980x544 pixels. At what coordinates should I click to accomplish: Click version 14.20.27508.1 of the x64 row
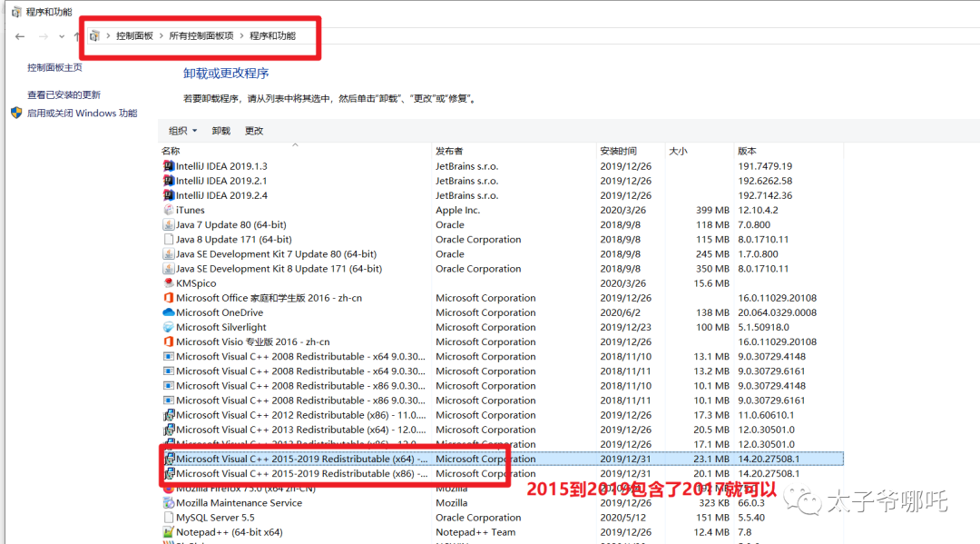pyautogui.click(x=769, y=459)
